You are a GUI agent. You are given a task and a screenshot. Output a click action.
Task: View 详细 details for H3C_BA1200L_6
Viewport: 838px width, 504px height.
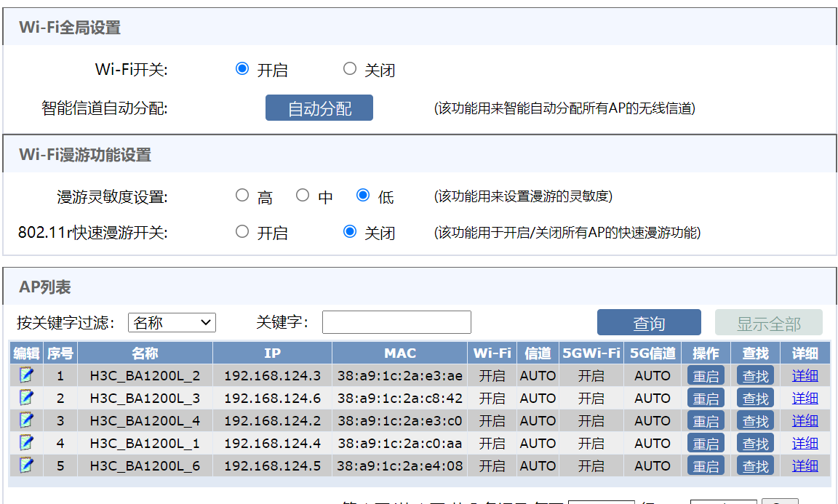coord(805,465)
